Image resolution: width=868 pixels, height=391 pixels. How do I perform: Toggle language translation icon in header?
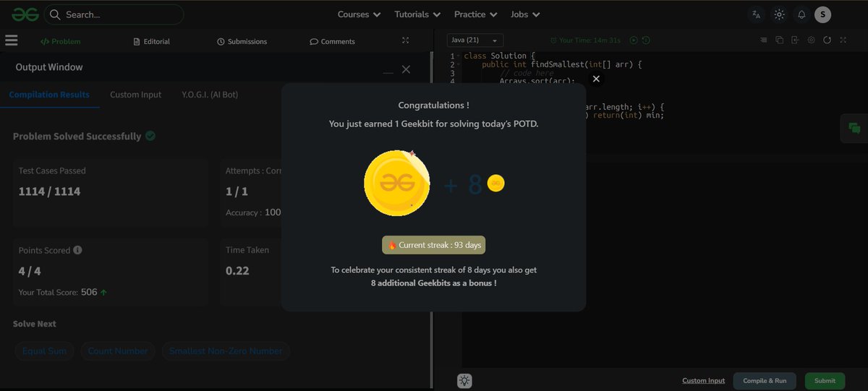(756, 14)
